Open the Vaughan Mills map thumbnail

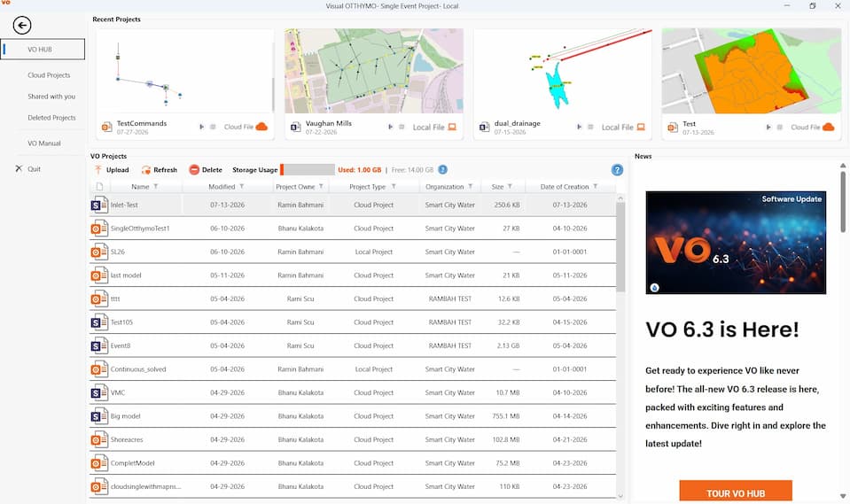pos(374,71)
